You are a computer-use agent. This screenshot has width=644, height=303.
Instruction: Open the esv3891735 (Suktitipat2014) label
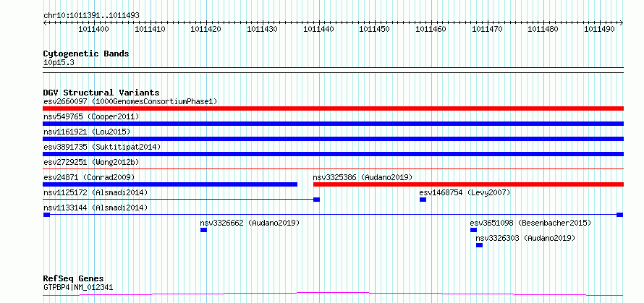(102, 147)
